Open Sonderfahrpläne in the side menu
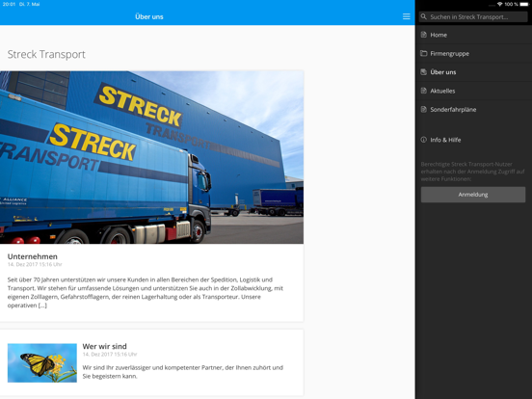This screenshot has height=399, width=532. (x=473, y=110)
